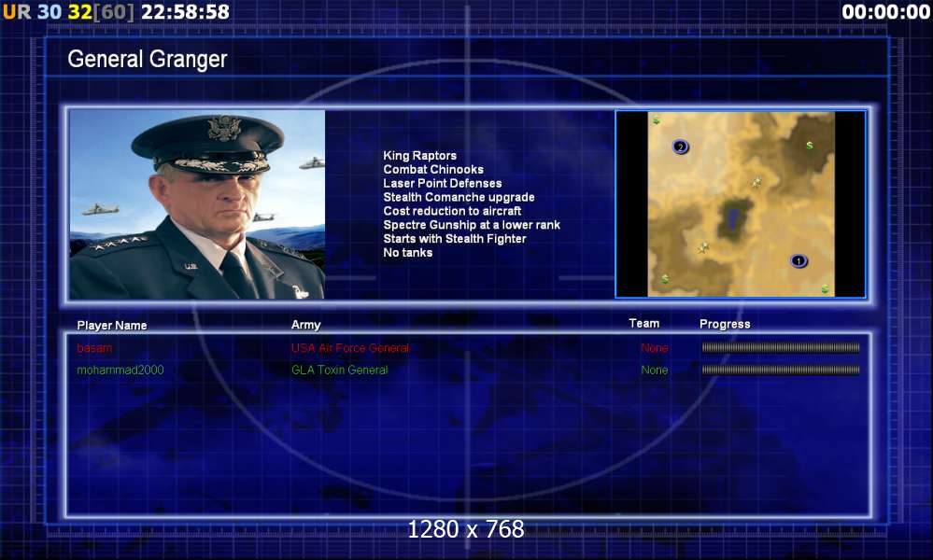Click GLA Toxin General army entry
The image size is (933, 560).
point(339,370)
